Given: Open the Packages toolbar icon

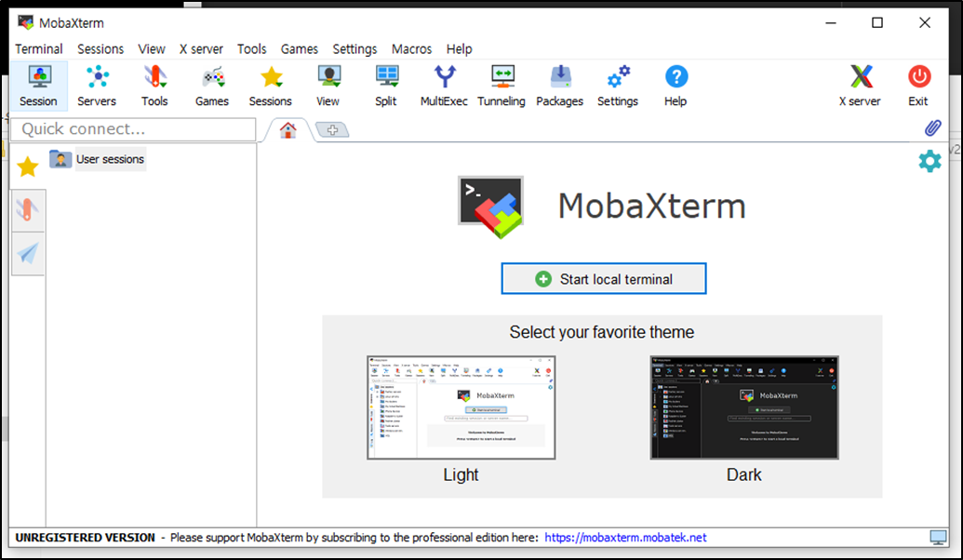Looking at the screenshot, I should (559, 86).
